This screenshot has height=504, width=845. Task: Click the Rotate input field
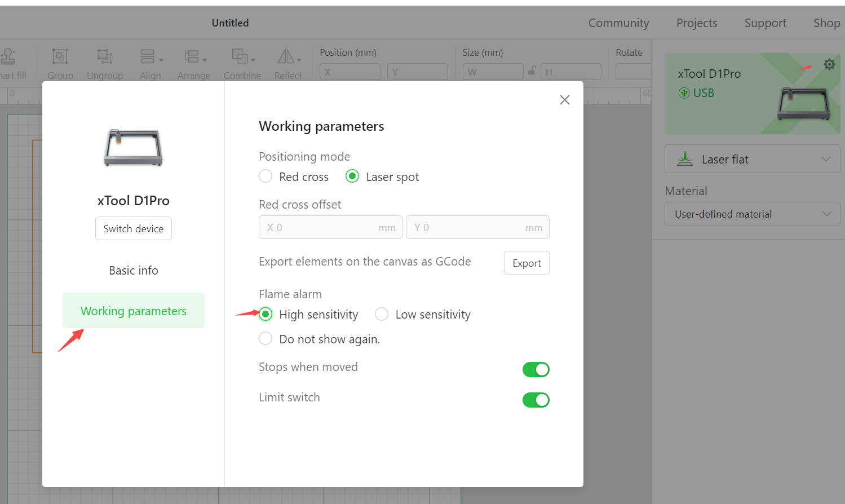634,72
